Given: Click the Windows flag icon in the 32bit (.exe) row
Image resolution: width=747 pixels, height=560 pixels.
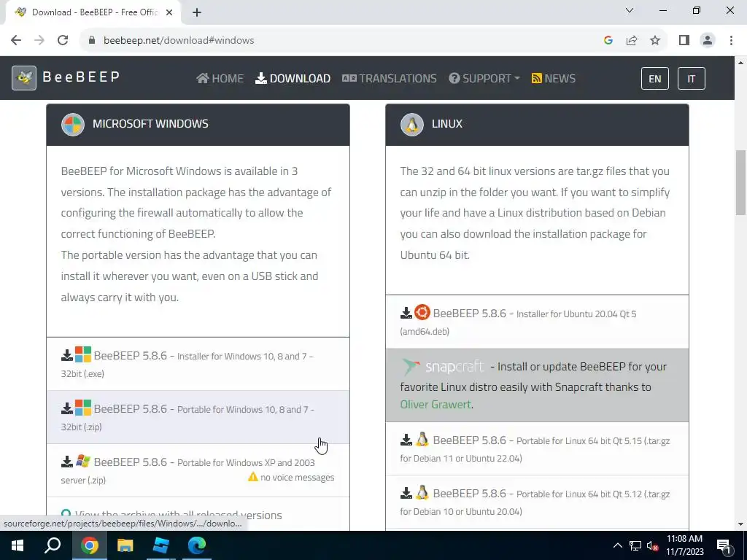Looking at the screenshot, I should 83,355.
